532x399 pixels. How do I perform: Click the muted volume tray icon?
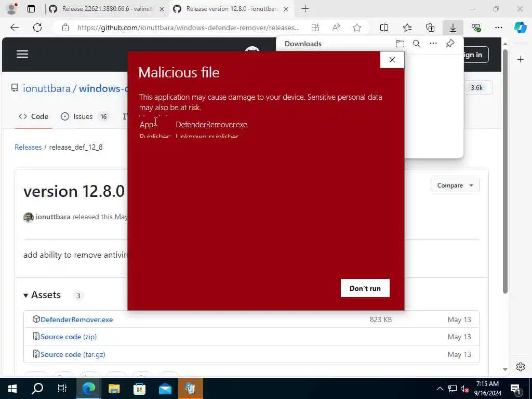464,389
